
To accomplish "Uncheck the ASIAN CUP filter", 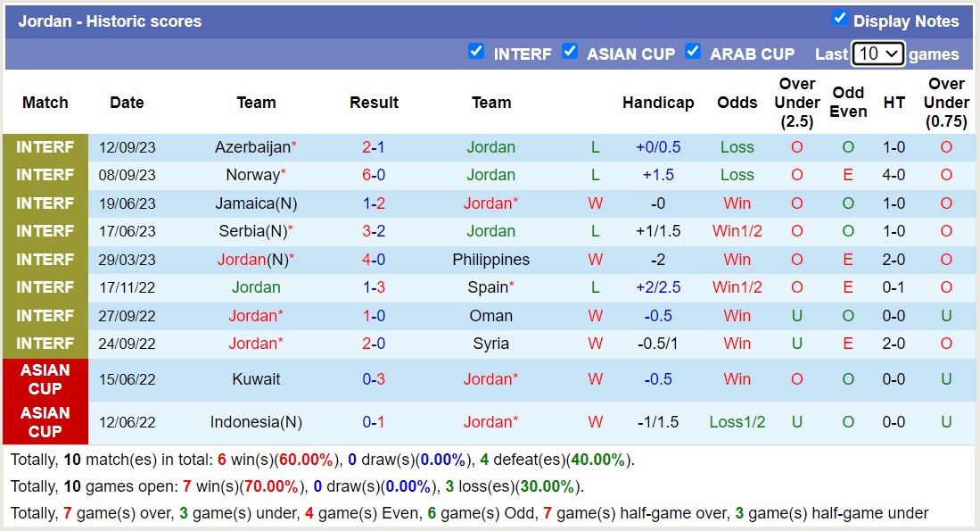I will (x=570, y=53).
